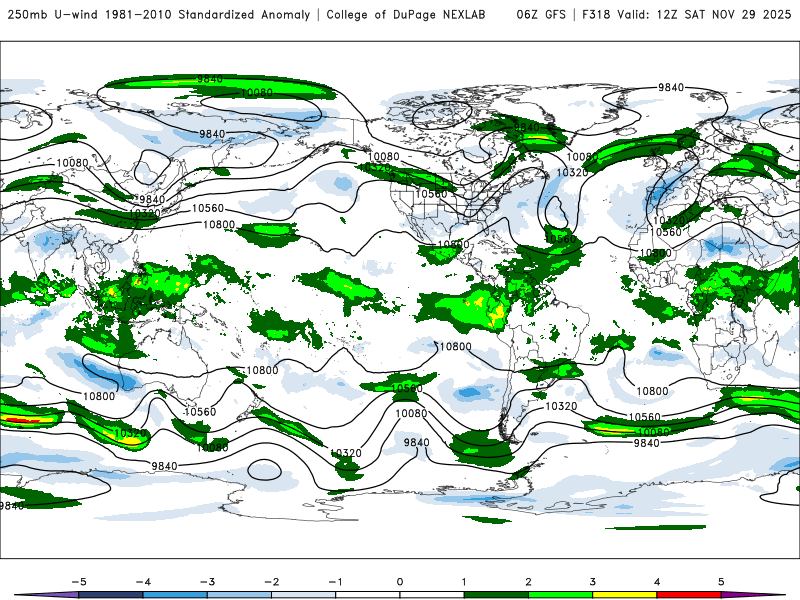The width and height of the screenshot is (800, 600).
Task: Select the light blue -3 to -2 legend swatch
Action: (239, 595)
